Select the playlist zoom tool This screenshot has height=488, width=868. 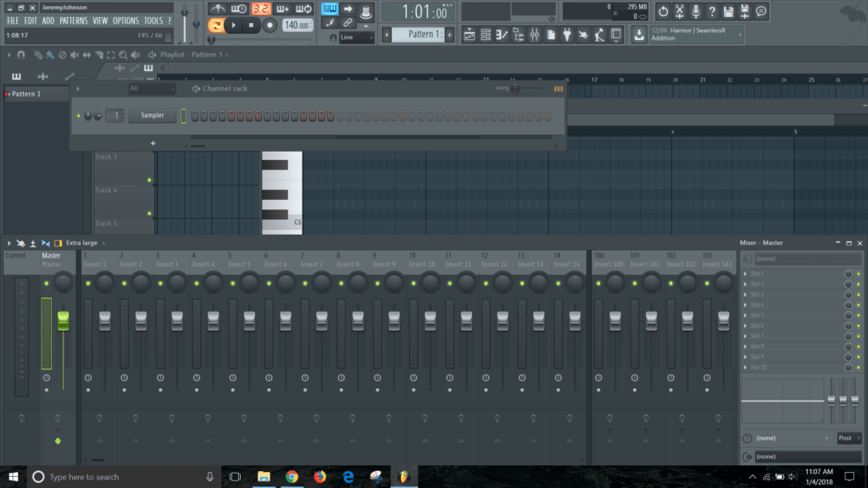tap(123, 55)
